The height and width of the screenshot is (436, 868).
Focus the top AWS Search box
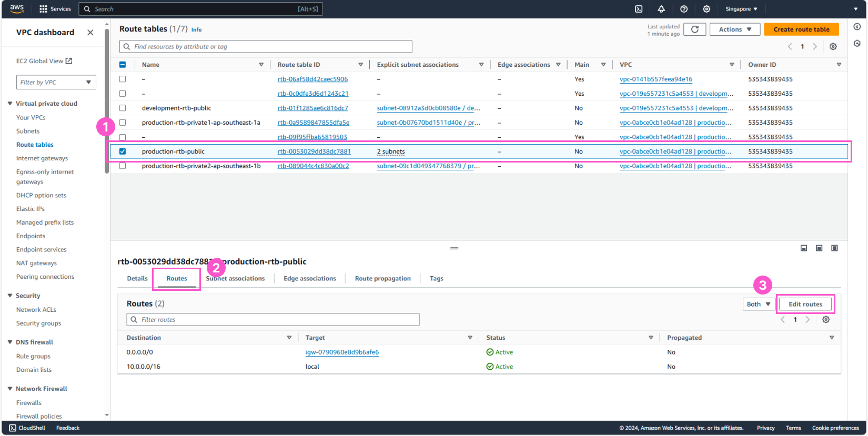200,9
